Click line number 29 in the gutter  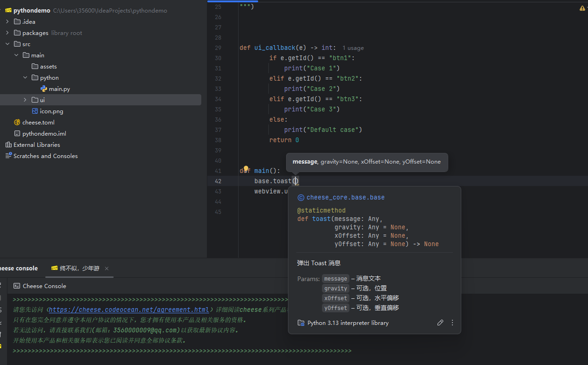tap(219, 48)
